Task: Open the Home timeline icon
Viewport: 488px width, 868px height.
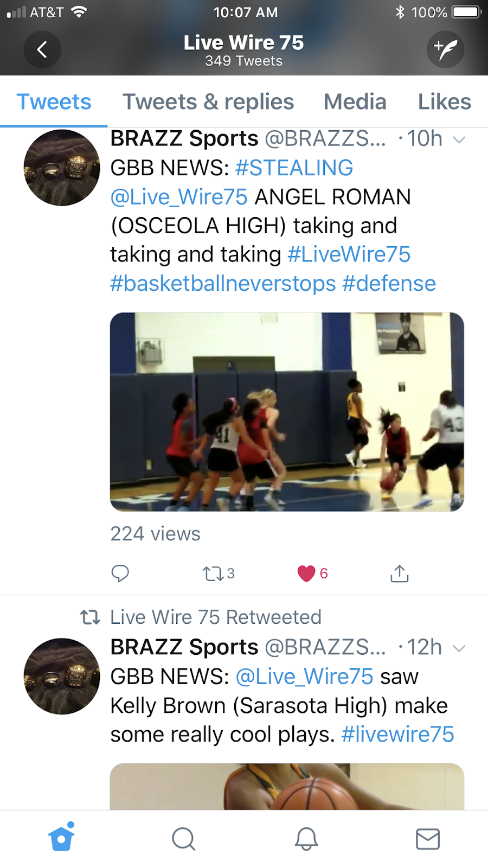Action: point(61,837)
